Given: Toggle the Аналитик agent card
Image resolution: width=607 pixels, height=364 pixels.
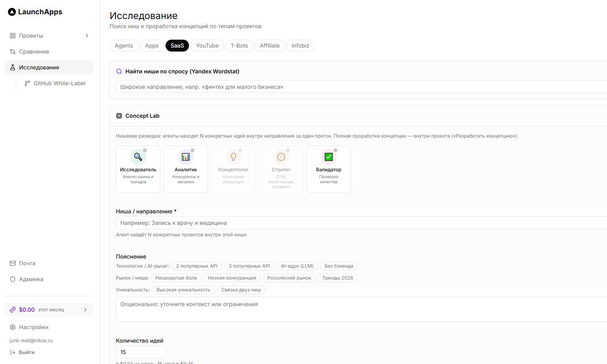Looking at the screenshot, I should click(186, 169).
